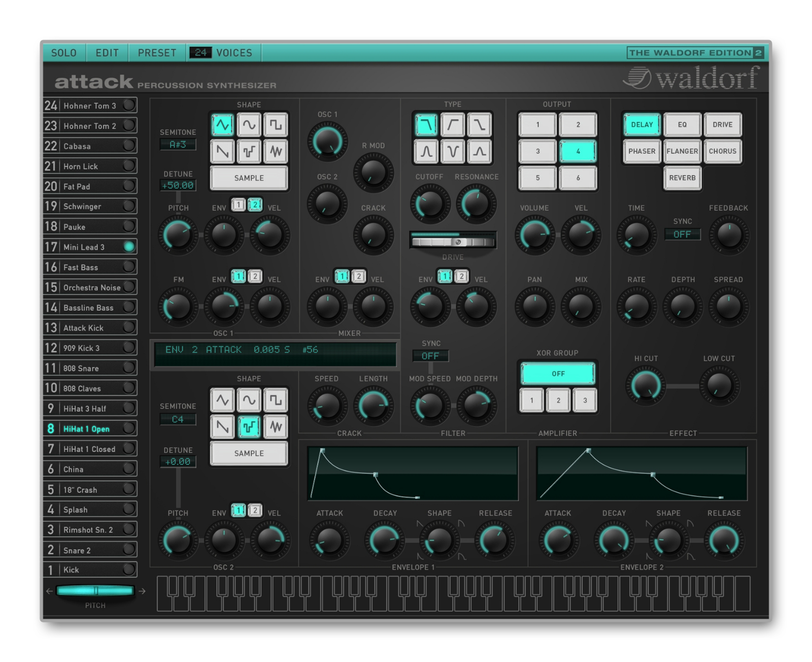
Task: Toggle Kick slot indicator light
Action: click(129, 570)
